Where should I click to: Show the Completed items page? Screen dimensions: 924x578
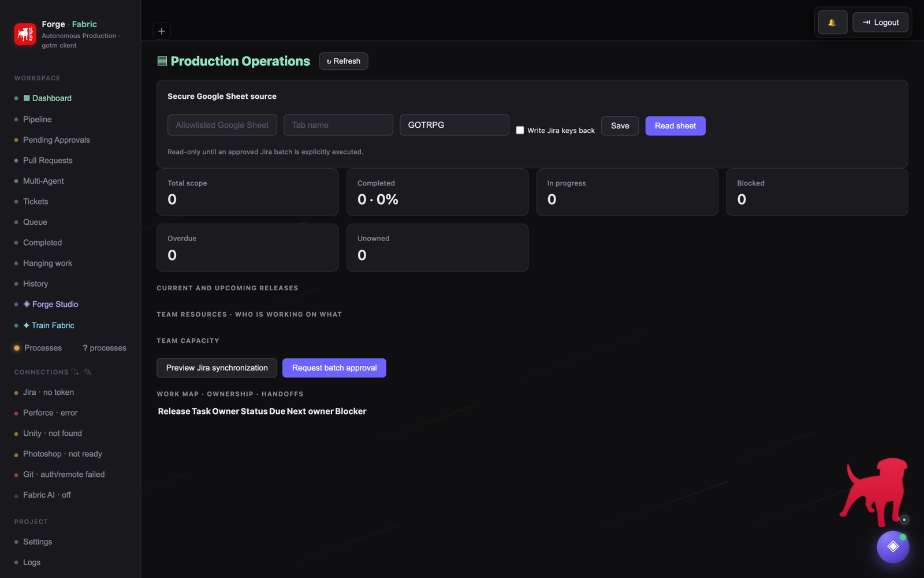[x=42, y=243]
